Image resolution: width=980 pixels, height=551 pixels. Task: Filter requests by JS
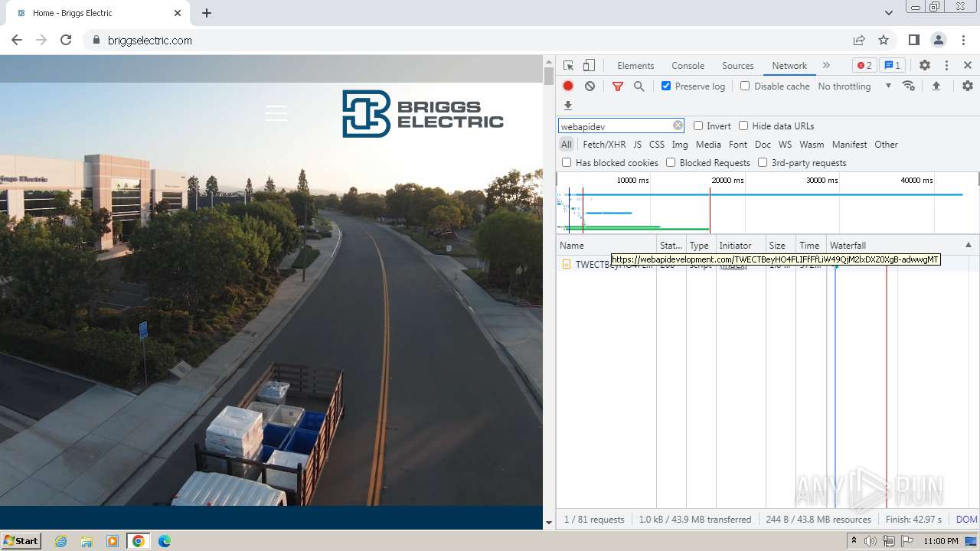point(637,145)
